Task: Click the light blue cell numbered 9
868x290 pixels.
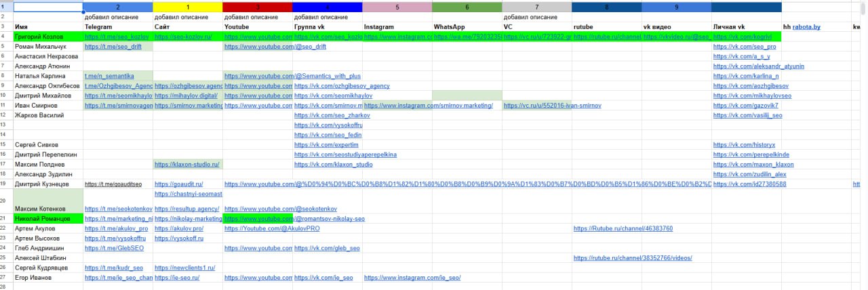Action: point(677,7)
